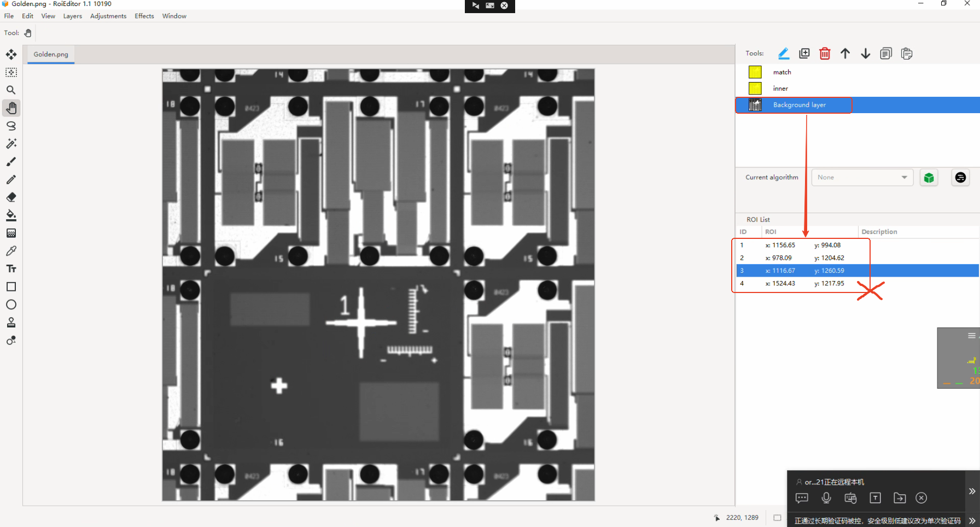The image size is (980, 527).
Task: Select the Pan hand tool
Action: (11, 108)
